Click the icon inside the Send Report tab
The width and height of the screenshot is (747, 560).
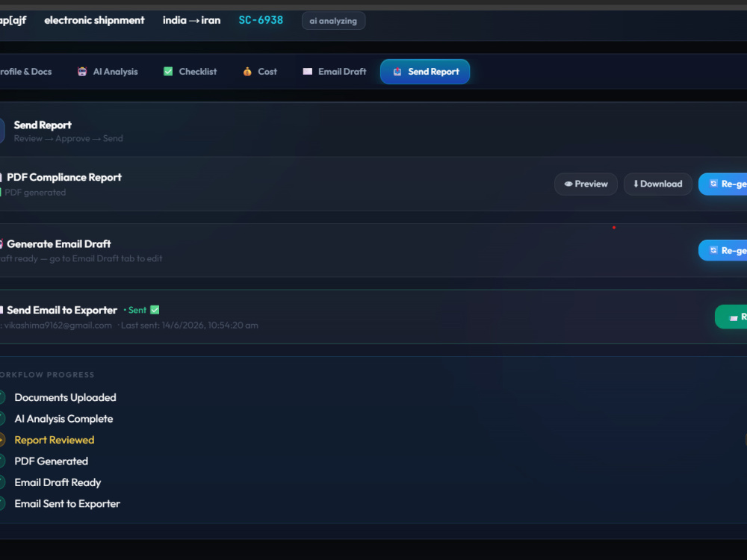[397, 72]
